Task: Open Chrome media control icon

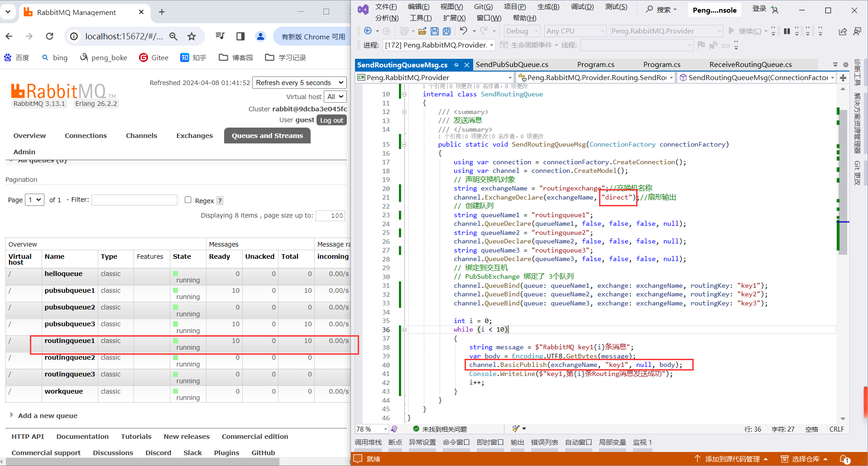Action: [x=220, y=36]
